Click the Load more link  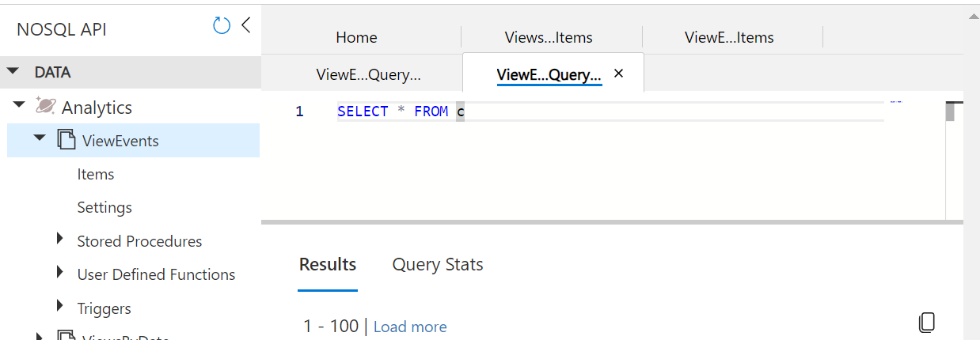[410, 327]
